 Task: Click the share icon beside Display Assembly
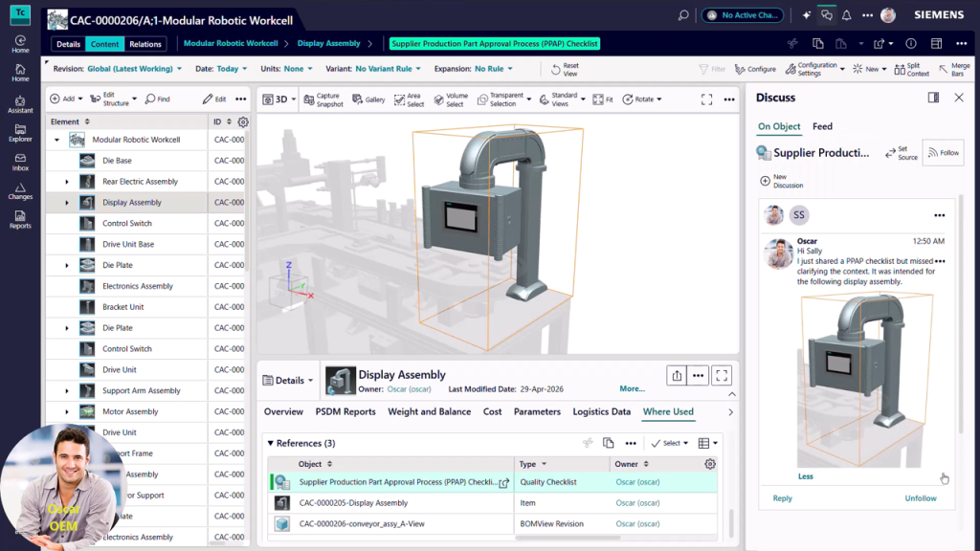(677, 375)
